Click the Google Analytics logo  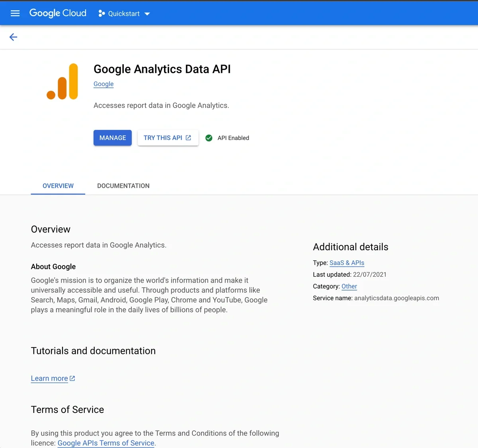[63, 82]
